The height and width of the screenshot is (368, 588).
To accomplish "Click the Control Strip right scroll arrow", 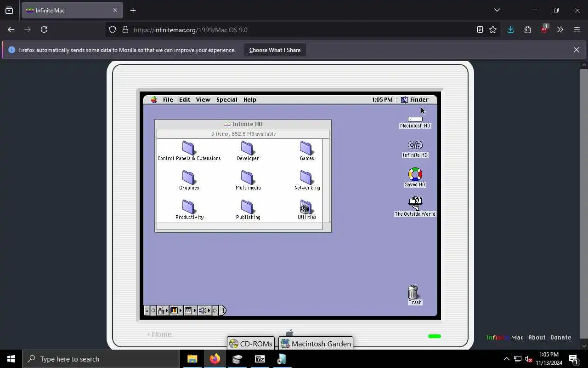I will 215,310.
